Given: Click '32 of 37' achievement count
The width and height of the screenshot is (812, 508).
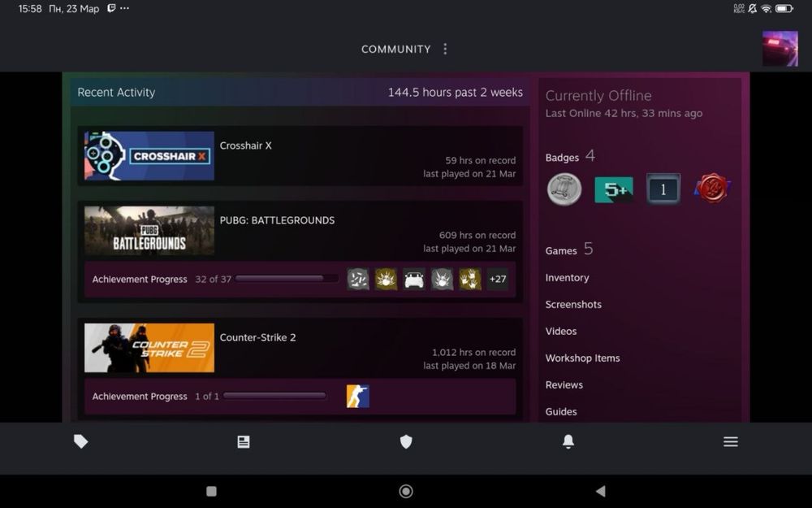Looking at the screenshot, I should point(214,279).
